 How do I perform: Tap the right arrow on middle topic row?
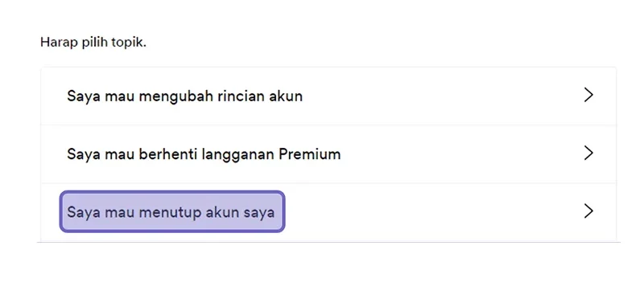click(588, 154)
